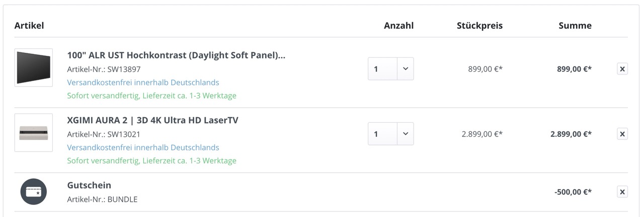The image size is (644, 217).
Task: Click the Summe column header
Action: coord(575,25)
